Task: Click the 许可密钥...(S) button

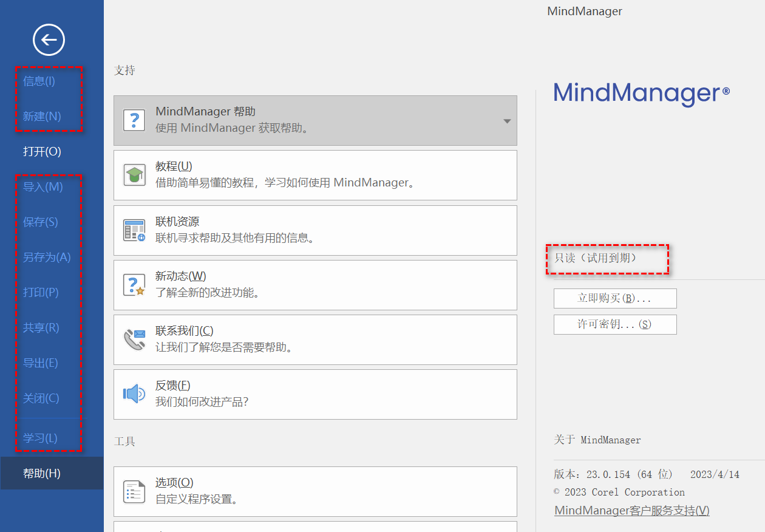Action: pos(615,324)
